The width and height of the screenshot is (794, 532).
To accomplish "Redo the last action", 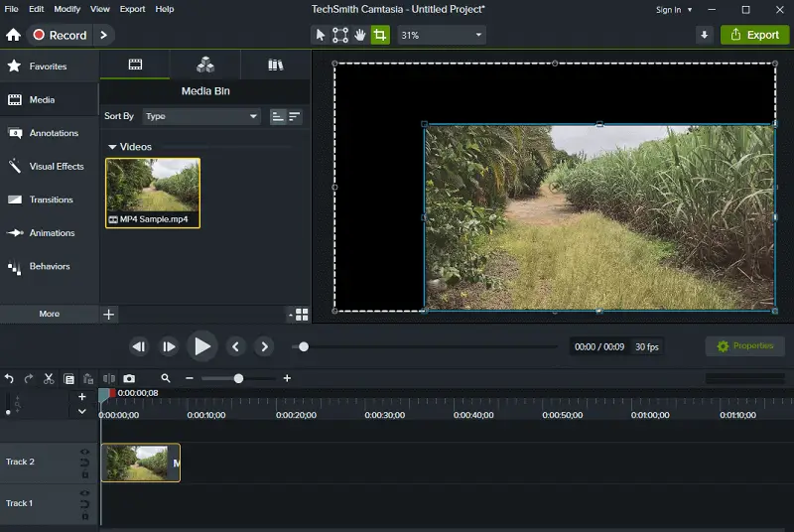I will 29,378.
